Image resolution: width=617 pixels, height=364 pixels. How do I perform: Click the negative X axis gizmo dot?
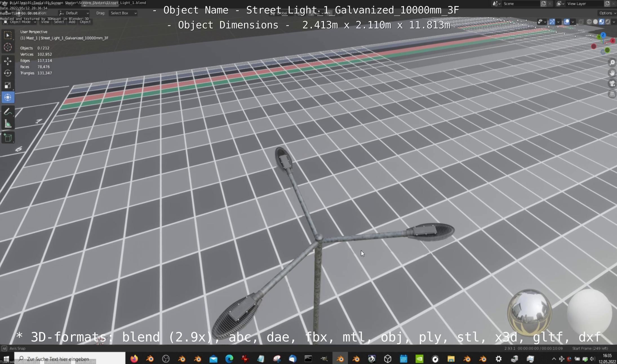[x=594, y=46]
